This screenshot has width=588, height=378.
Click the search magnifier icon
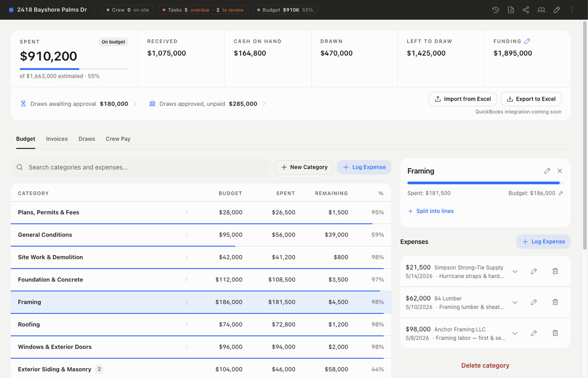point(19,167)
